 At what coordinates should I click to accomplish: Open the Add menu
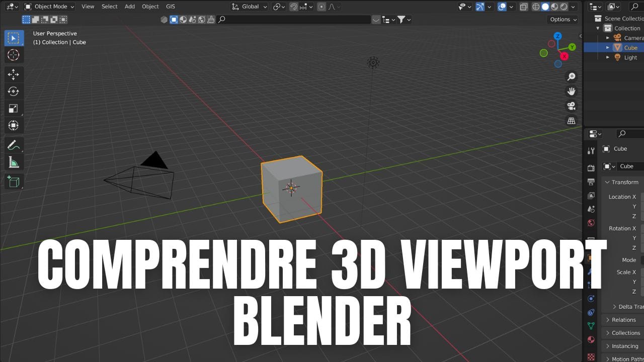(130, 7)
